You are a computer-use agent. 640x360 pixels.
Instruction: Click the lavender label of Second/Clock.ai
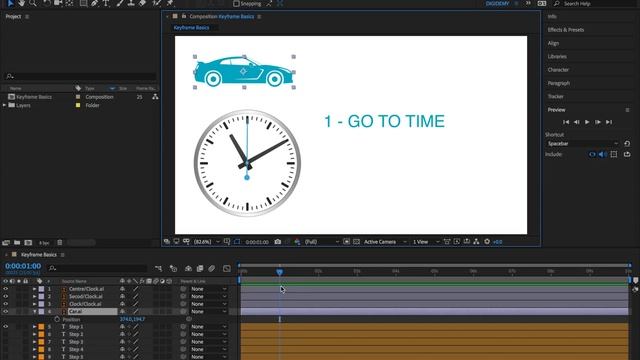41,296
